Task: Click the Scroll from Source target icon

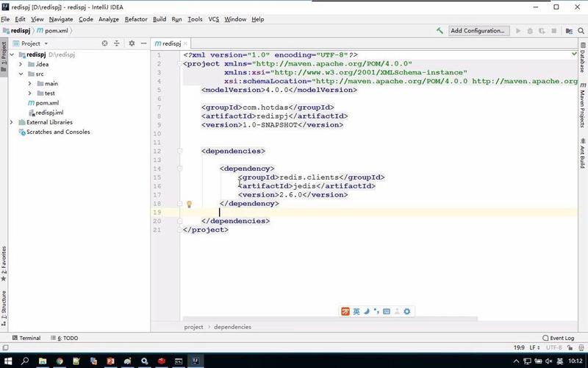Action: (104, 43)
